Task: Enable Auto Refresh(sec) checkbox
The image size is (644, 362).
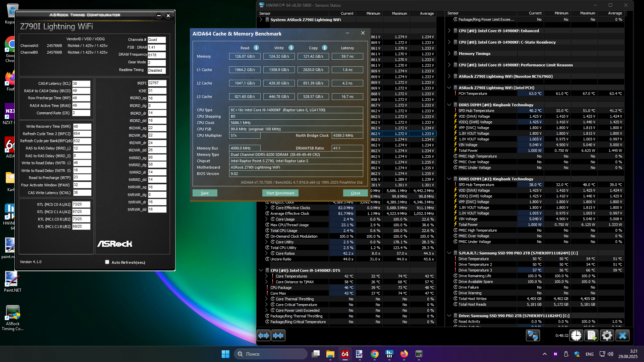Action: tap(107, 262)
